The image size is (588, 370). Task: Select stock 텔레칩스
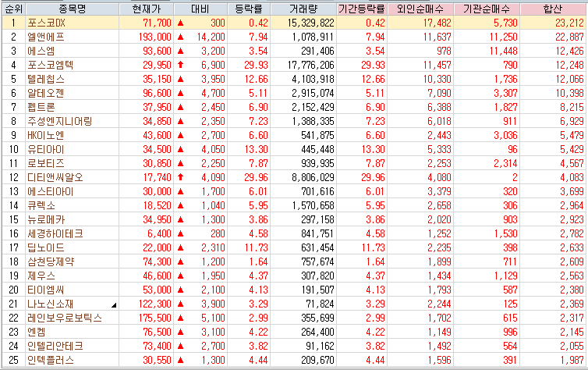coord(46,79)
